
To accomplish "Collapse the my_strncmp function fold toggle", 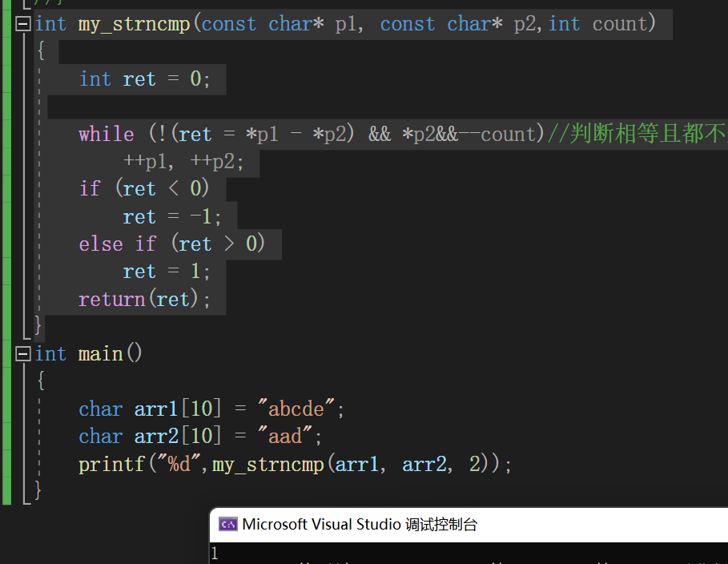I will (x=23, y=24).
